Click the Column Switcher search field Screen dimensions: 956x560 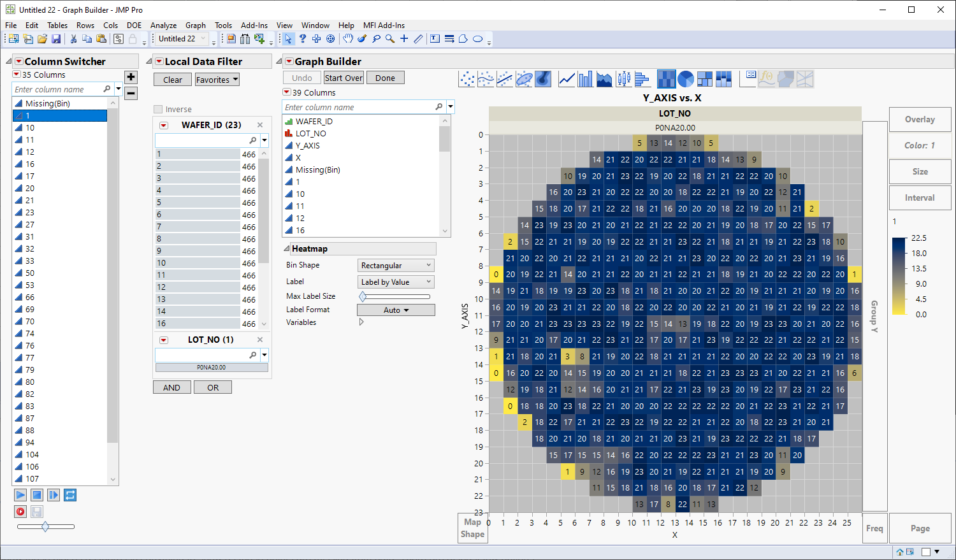coord(57,89)
